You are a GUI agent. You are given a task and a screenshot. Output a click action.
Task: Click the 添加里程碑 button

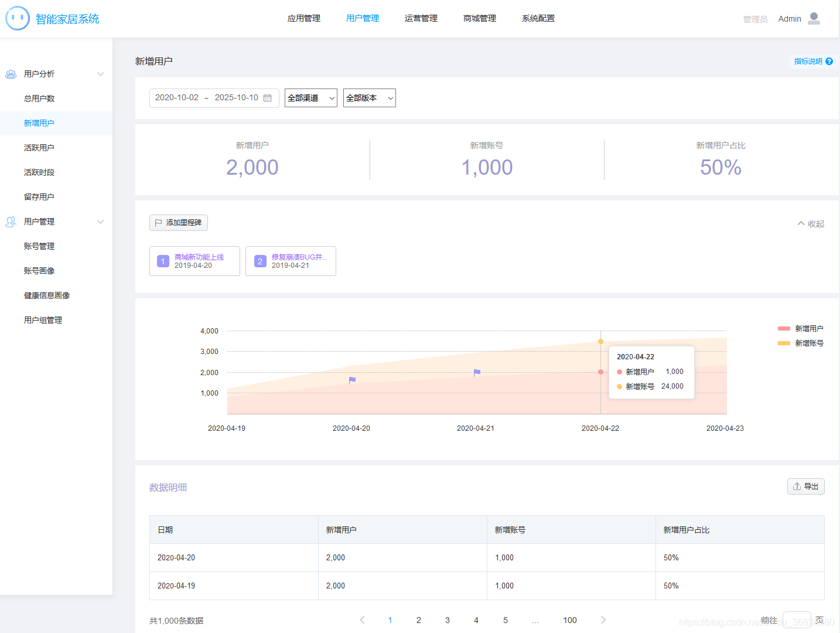pos(179,223)
